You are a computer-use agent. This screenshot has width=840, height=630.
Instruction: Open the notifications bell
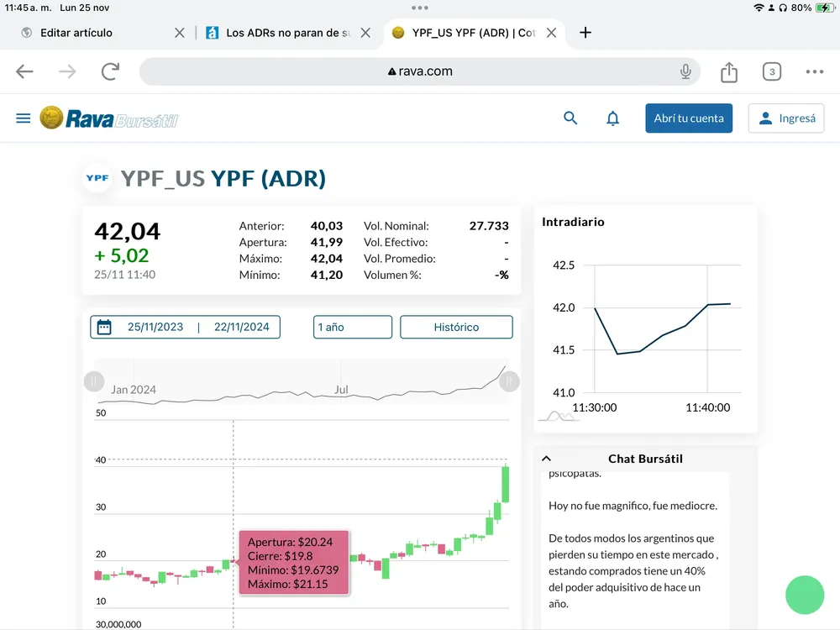point(613,118)
